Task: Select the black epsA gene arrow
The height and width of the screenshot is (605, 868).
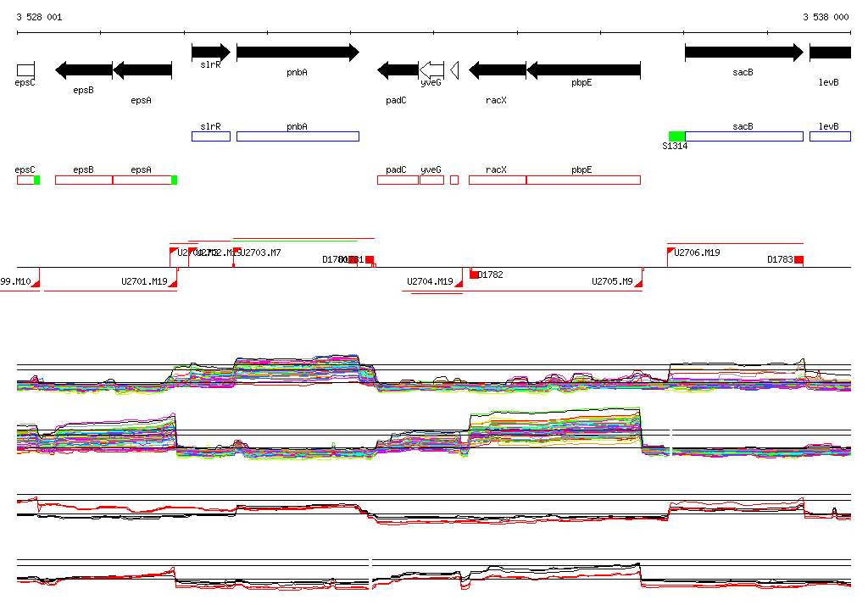Action: click(142, 70)
